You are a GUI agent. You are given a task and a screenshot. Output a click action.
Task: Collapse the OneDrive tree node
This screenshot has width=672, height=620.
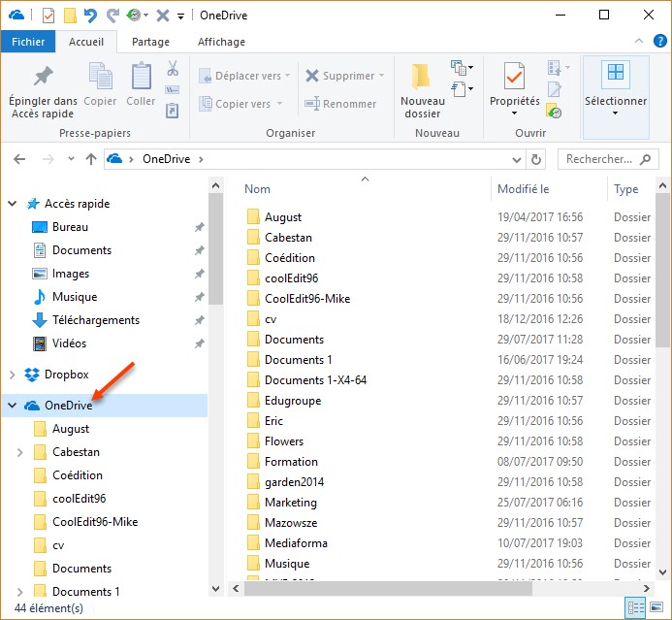(x=12, y=406)
